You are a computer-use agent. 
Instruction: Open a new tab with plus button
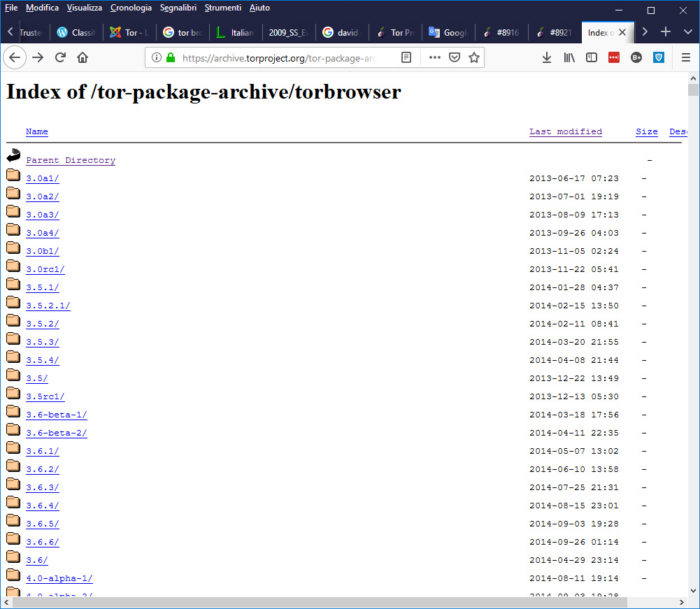pos(666,32)
